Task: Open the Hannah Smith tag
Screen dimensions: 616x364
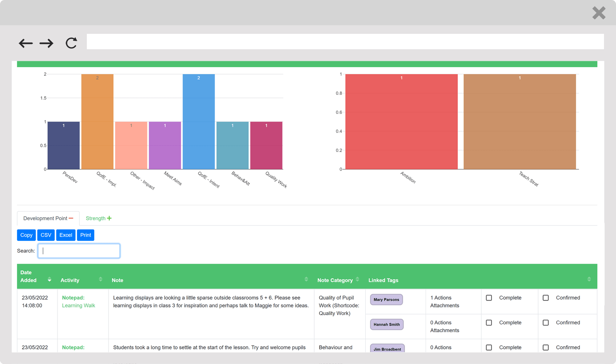Action: tap(387, 324)
